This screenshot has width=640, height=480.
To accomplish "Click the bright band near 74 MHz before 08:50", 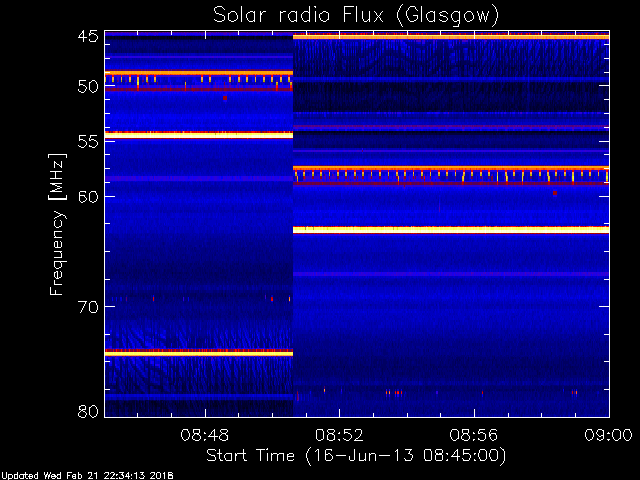I will pos(199,353).
